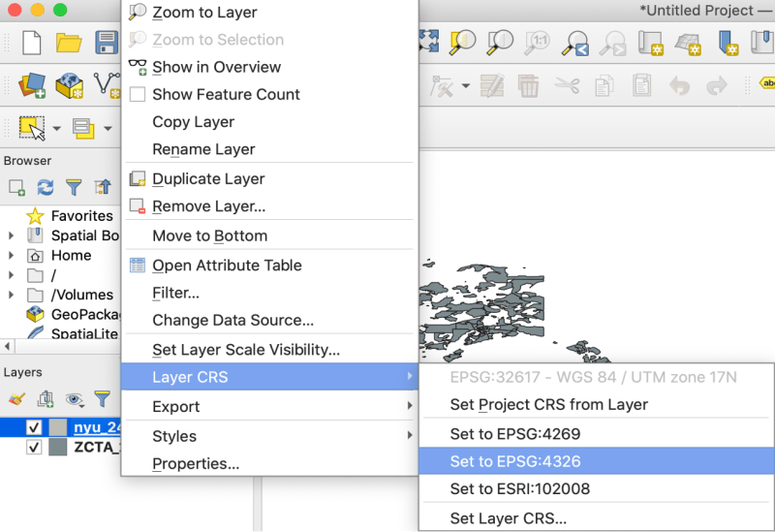Image resolution: width=775 pixels, height=532 pixels.
Task: Click Set Project CRS from Layer
Action: pyautogui.click(x=597, y=404)
